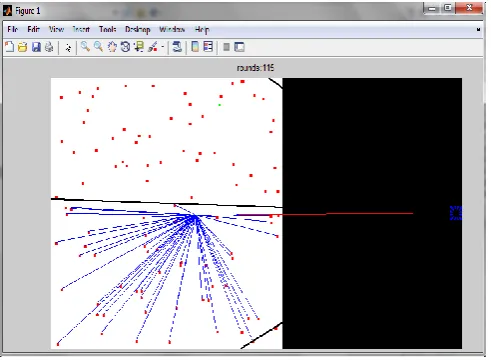Maximize the Figure 1 window
491x360 pixels.
pos(448,8)
